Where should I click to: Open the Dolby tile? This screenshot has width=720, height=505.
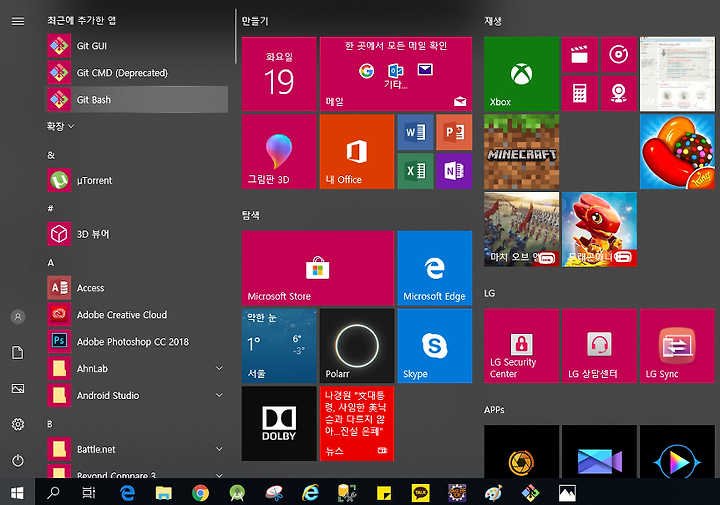(x=279, y=423)
